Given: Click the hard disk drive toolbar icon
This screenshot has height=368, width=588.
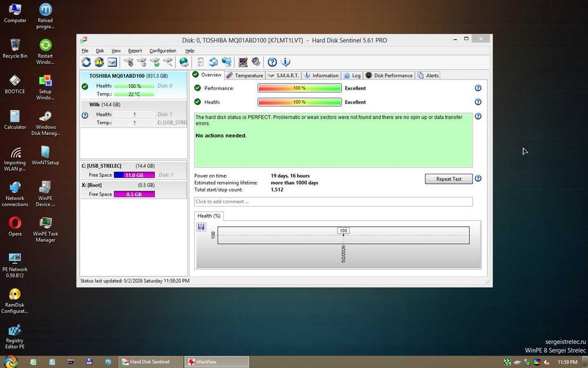Looking at the screenshot, I should tap(112, 62).
